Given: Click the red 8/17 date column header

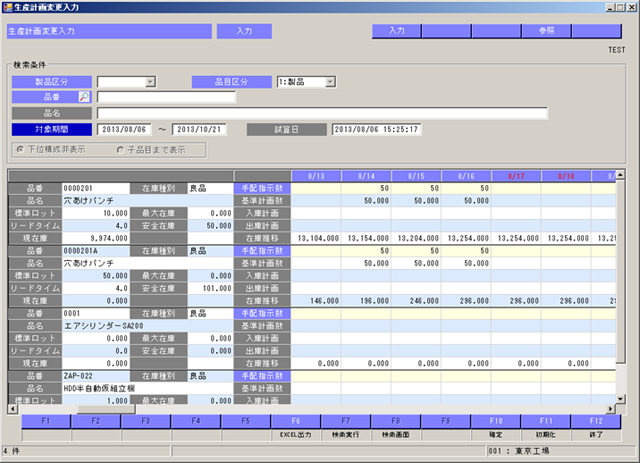Looking at the screenshot, I should pos(516,176).
